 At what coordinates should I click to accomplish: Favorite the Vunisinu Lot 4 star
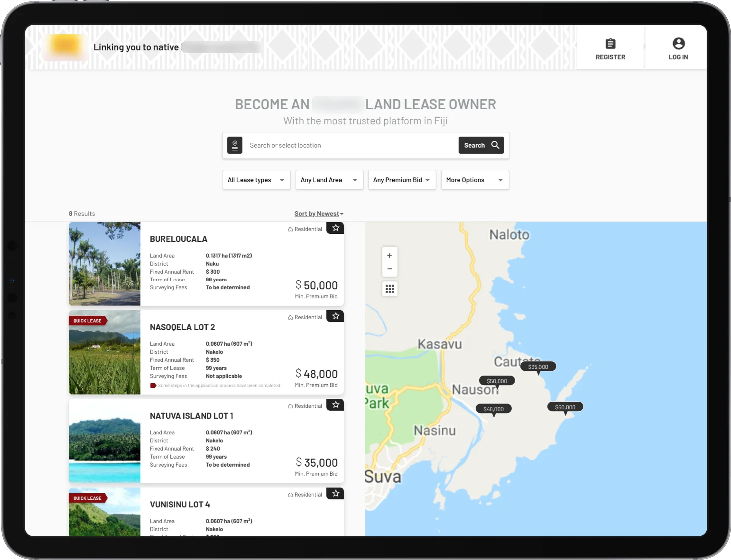pos(336,493)
